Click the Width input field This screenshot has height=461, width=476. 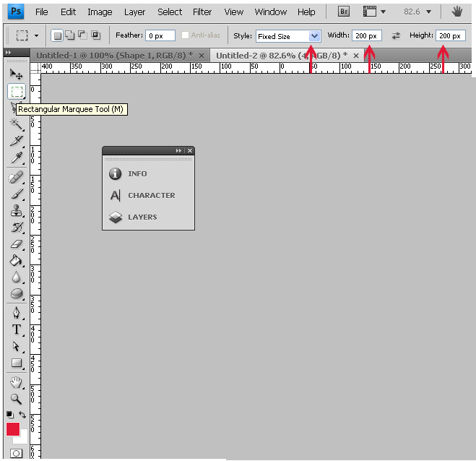[x=367, y=35]
